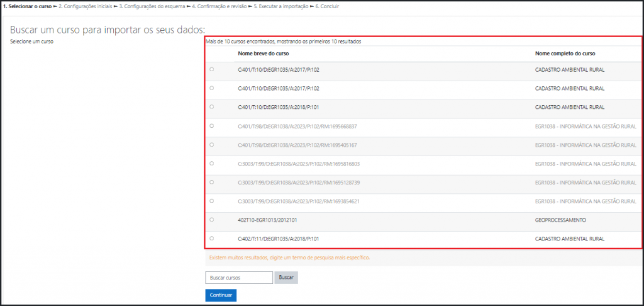This screenshot has height=306, width=644.
Task: Click the Nome completo do curso header
Action: tap(564, 54)
